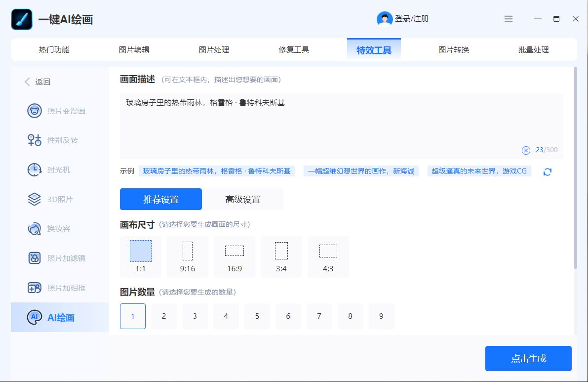This screenshot has height=382, width=588.
Task: Refresh the example prompts
Action: pyautogui.click(x=548, y=172)
